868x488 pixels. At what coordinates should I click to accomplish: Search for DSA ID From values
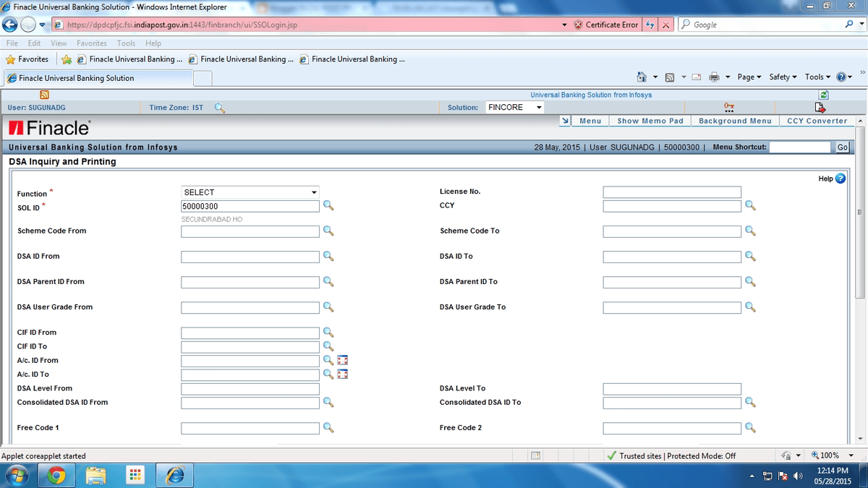pyautogui.click(x=328, y=257)
